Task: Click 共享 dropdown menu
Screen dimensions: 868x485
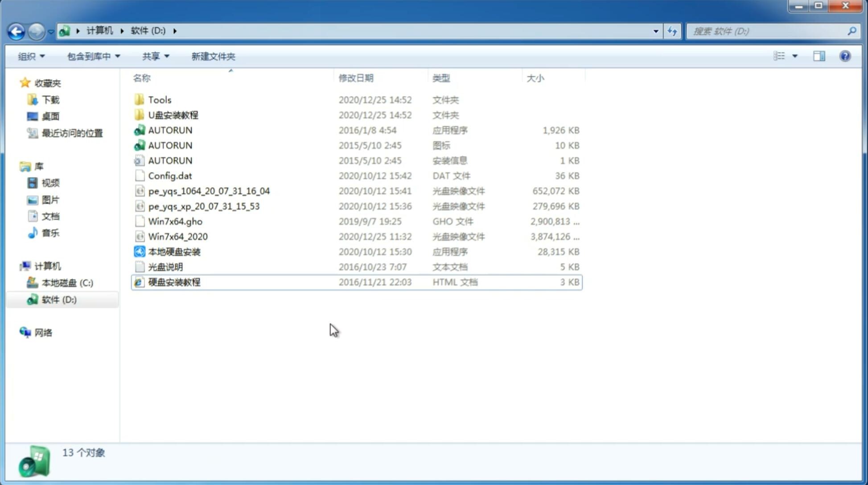Action: tap(155, 55)
